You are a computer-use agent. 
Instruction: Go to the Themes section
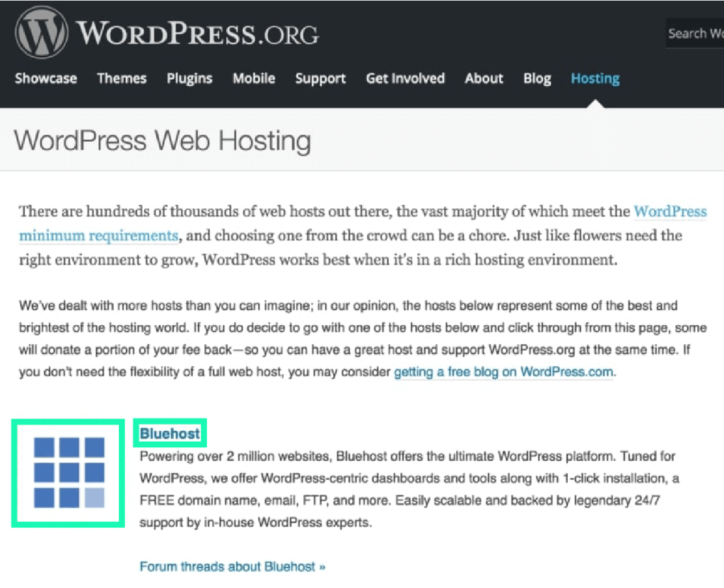(x=122, y=78)
